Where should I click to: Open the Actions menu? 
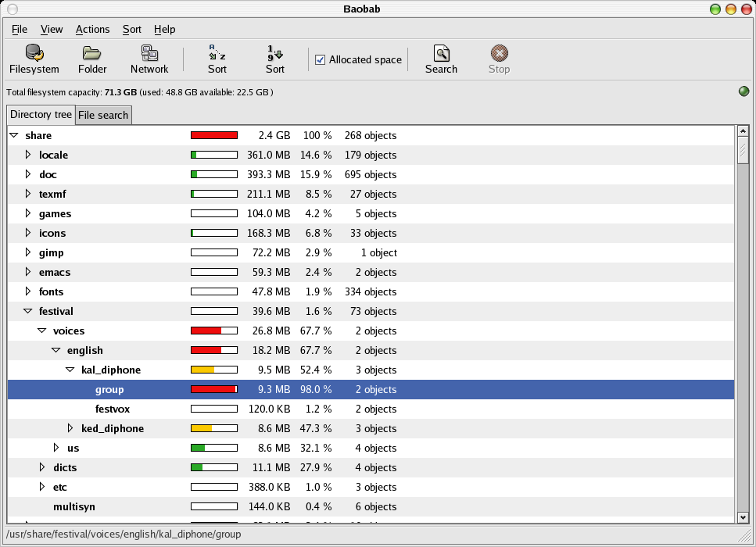point(92,29)
